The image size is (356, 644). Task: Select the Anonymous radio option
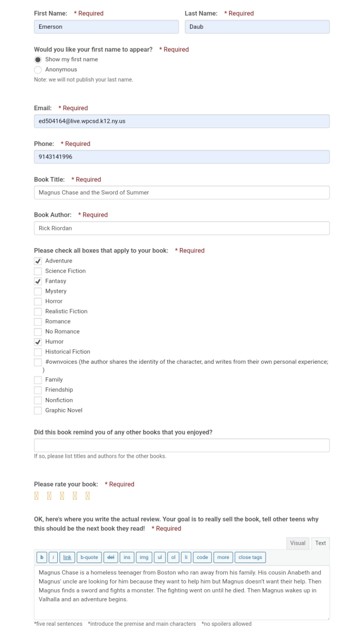[38, 70]
